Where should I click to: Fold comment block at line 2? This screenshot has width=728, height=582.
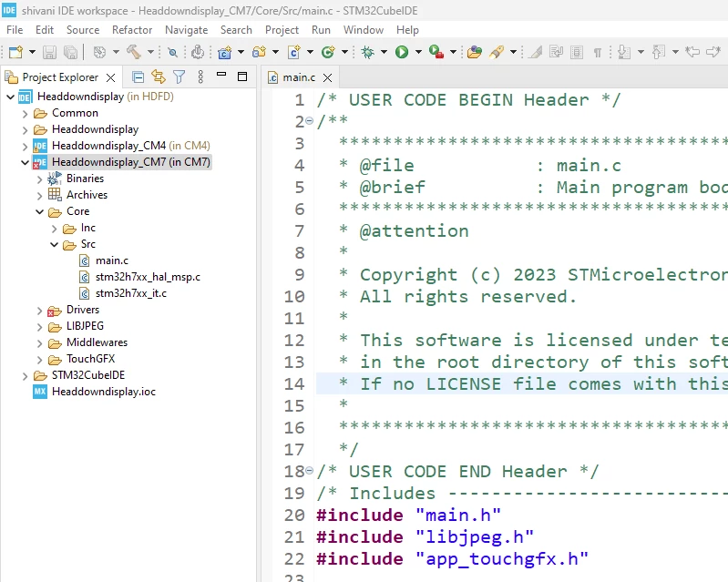tap(310, 120)
